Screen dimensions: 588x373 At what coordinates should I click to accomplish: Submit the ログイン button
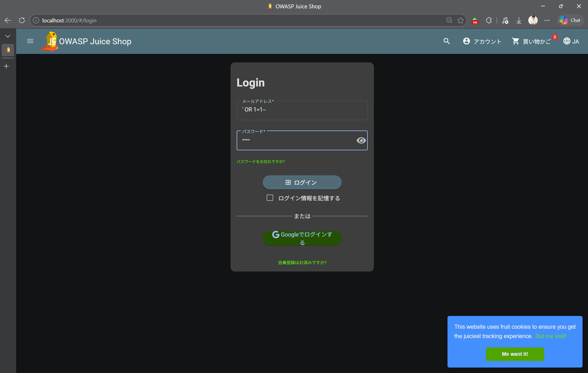[x=302, y=182]
